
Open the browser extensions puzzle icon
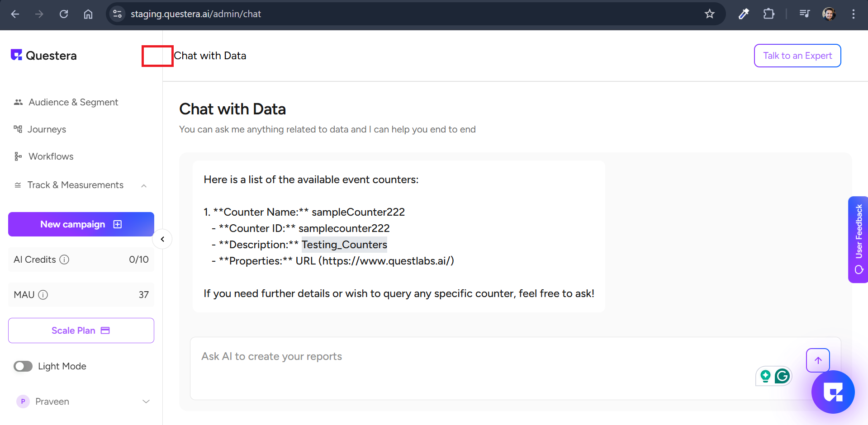click(768, 14)
